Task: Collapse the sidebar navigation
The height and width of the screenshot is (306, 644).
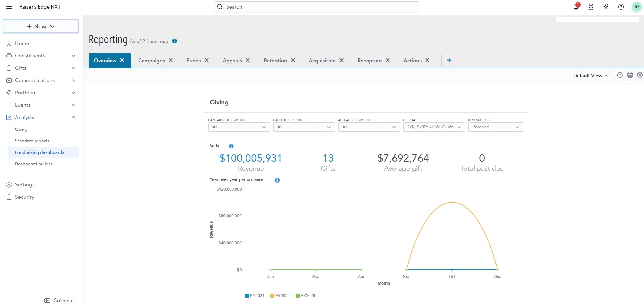Action: point(59,301)
